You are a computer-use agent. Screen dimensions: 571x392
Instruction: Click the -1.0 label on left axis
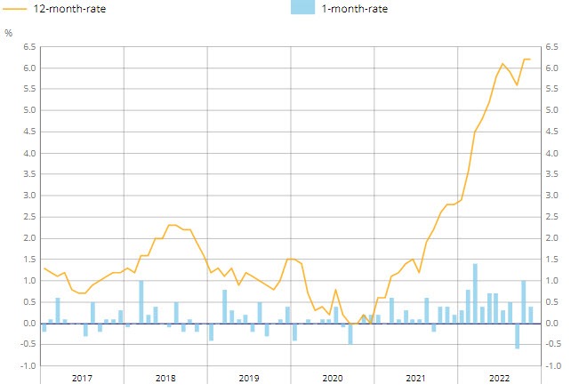coord(28,366)
